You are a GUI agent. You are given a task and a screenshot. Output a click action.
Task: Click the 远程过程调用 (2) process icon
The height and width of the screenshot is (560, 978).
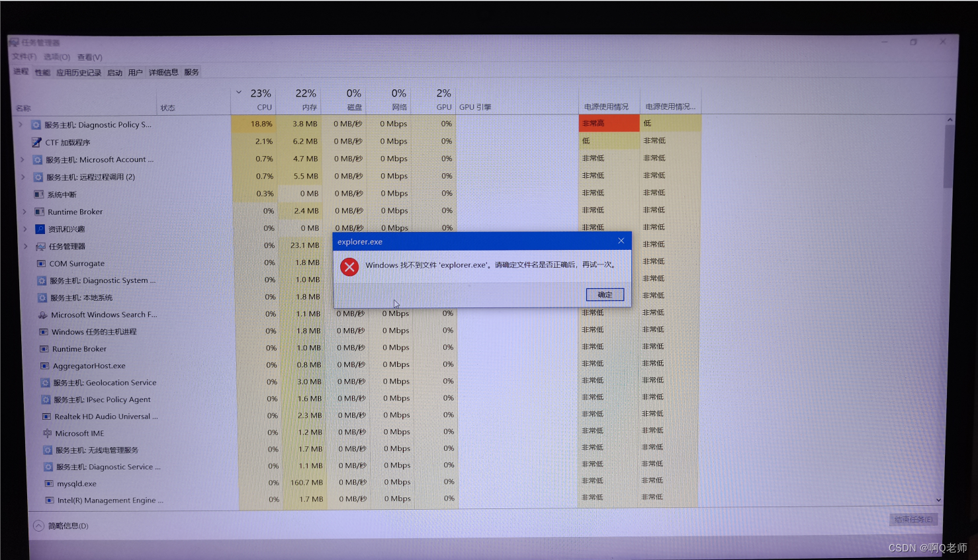click(38, 177)
